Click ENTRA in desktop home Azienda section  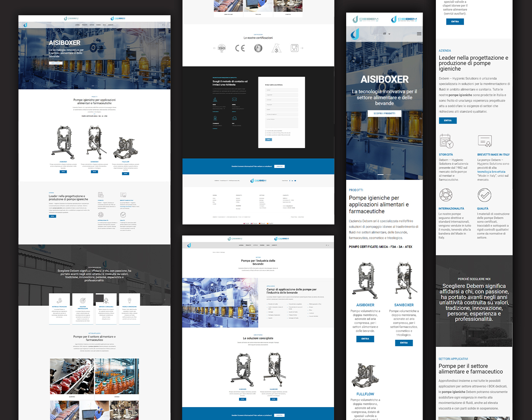click(52, 216)
